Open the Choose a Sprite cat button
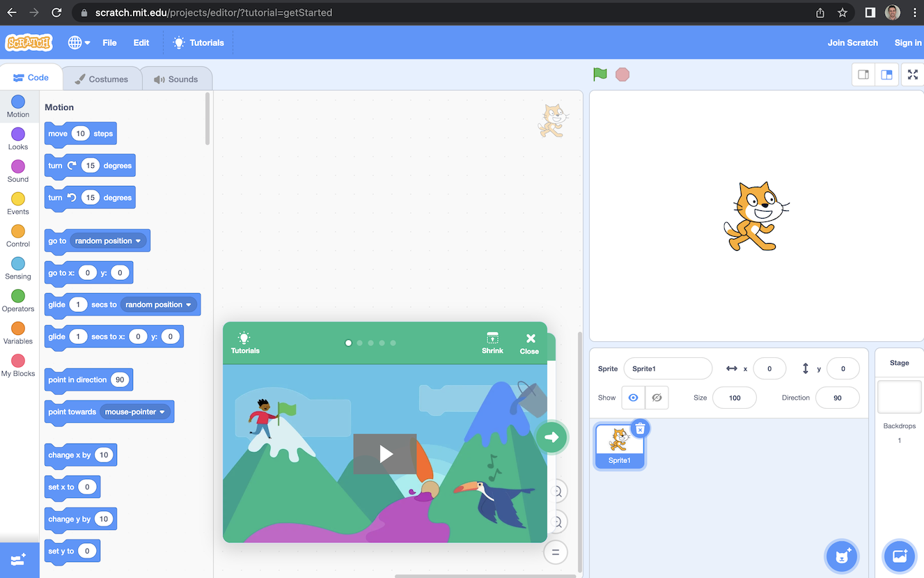Viewport: 924px width, 578px height. pos(841,556)
